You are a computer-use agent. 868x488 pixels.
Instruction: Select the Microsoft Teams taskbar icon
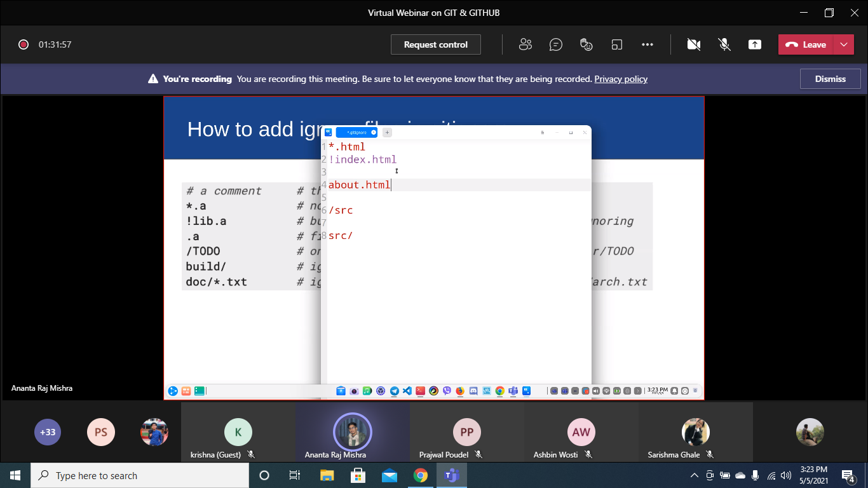click(452, 475)
